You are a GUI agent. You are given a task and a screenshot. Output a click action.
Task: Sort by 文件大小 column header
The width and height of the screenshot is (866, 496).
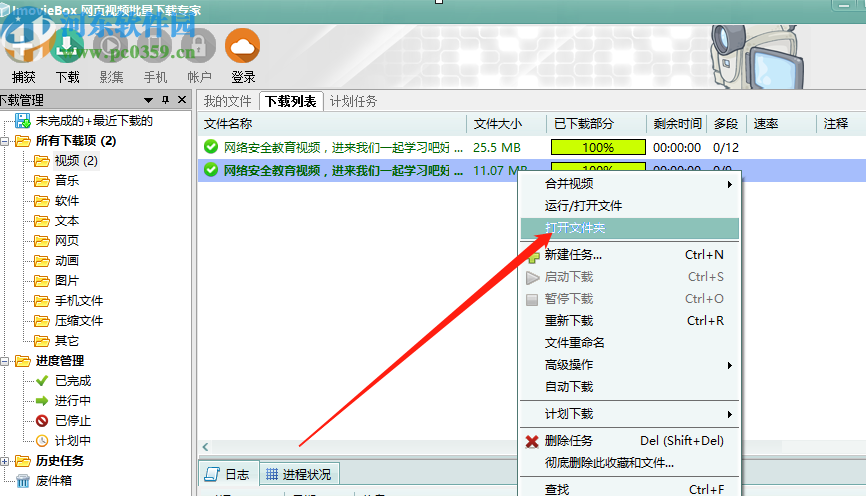tap(498, 124)
